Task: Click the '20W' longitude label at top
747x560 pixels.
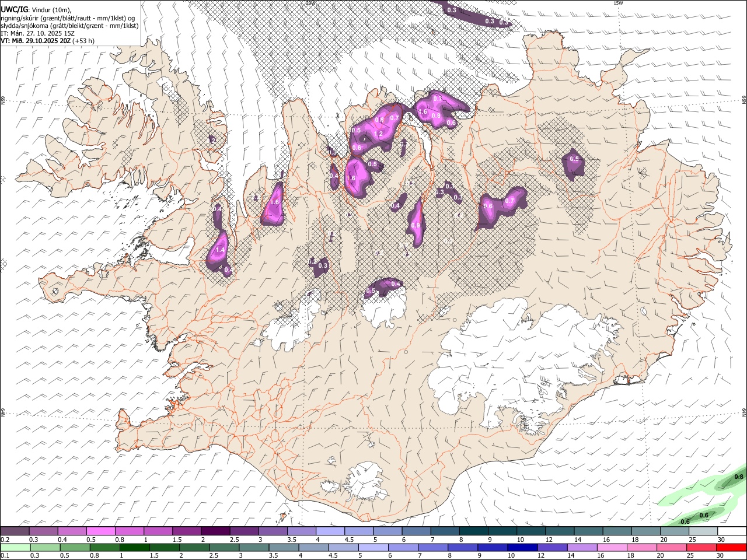Action: pos(310,3)
